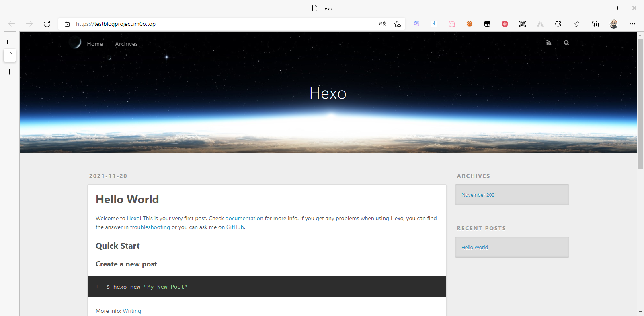Image resolution: width=644 pixels, height=316 pixels.
Task: Open the November 2021 archive
Action: [x=479, y=195]
